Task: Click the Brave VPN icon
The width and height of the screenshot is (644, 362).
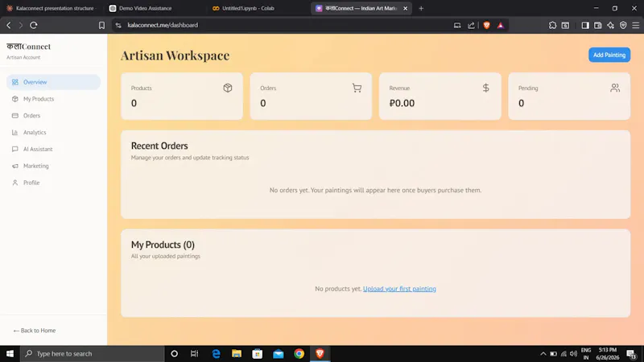Action: pyautogui.click(x=623, y=26)
